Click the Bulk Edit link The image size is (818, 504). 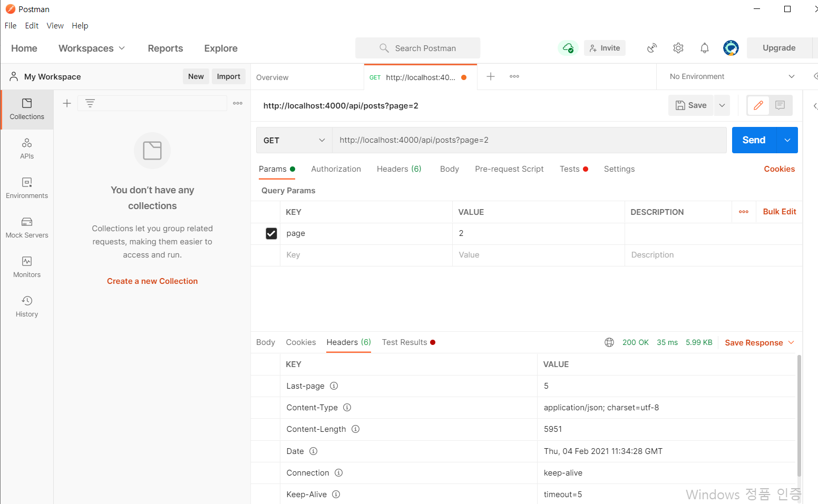point(780,212)
